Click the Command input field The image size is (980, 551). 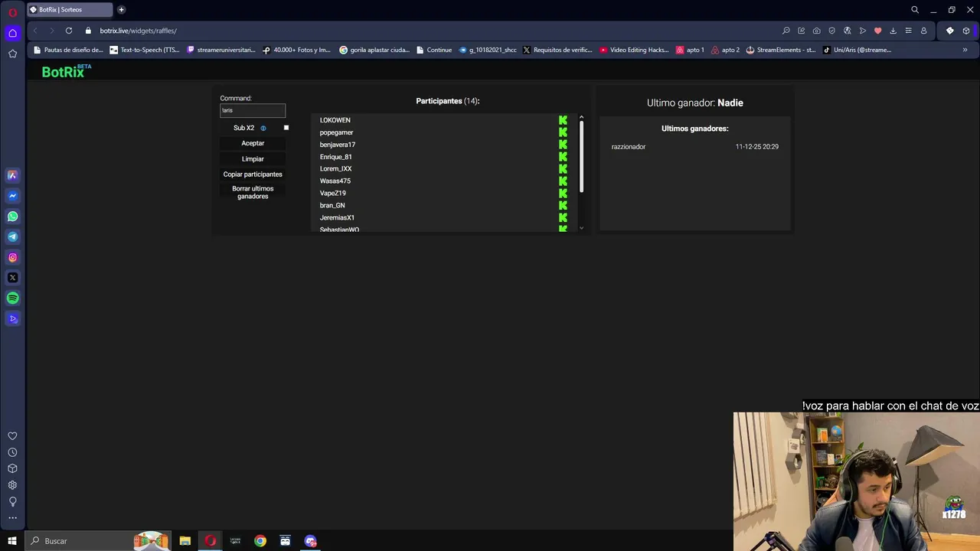[253, 110]
